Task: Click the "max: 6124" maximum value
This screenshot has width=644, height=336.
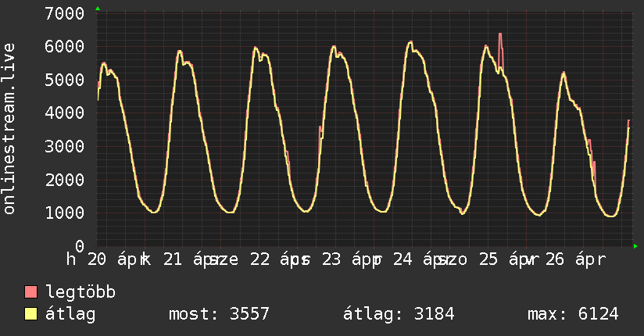Action: click(x=573, y=314)
